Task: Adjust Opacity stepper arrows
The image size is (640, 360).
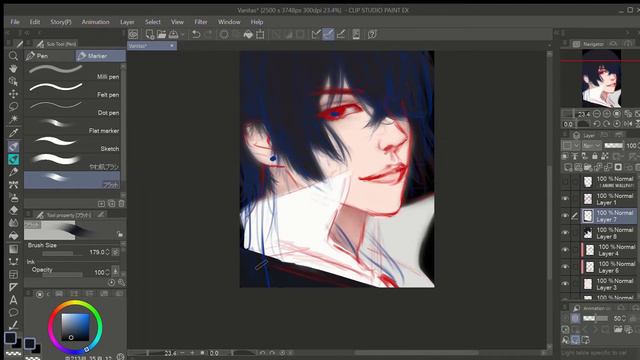Action: coord(107,272)
